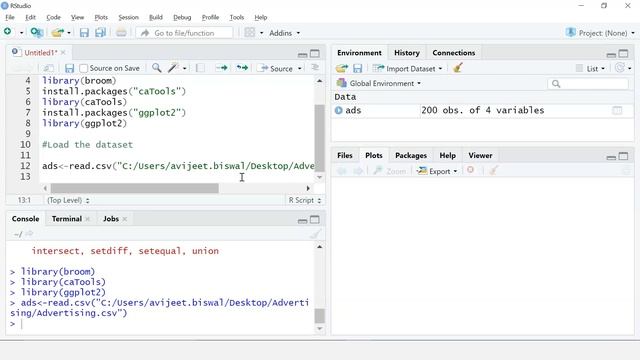640x360 pixels.
Task: Select the Untitled1 script tab
Action: pyautogui.click(x=40, y=53)
